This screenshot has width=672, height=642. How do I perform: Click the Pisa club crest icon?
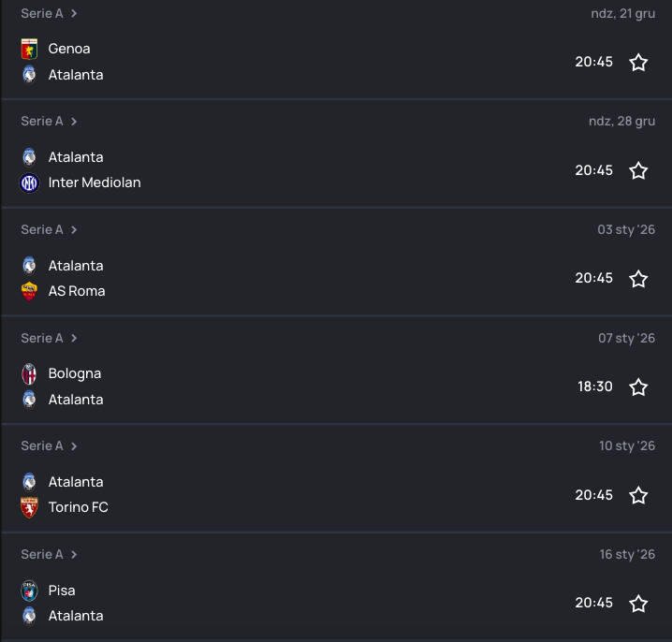(29, 591)
